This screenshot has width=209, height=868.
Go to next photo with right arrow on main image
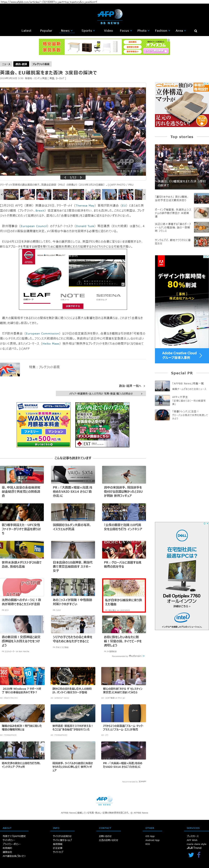[143, 134]
